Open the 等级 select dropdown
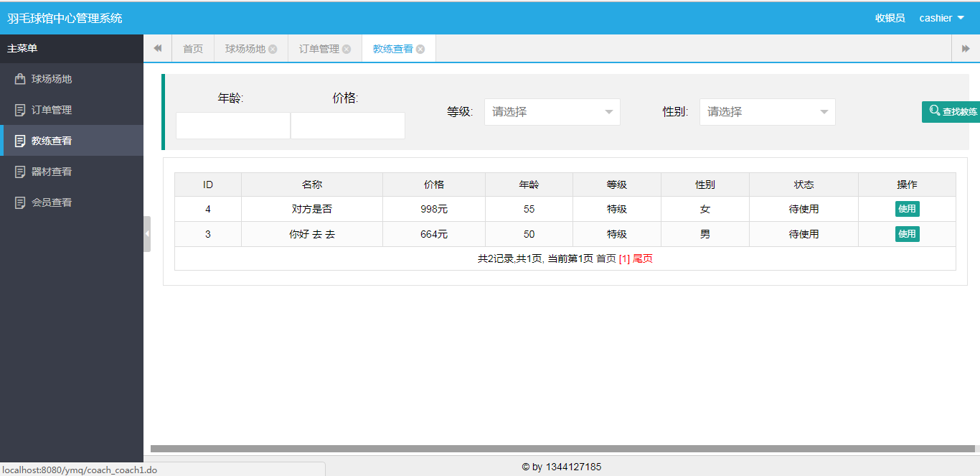 (552, 112)
